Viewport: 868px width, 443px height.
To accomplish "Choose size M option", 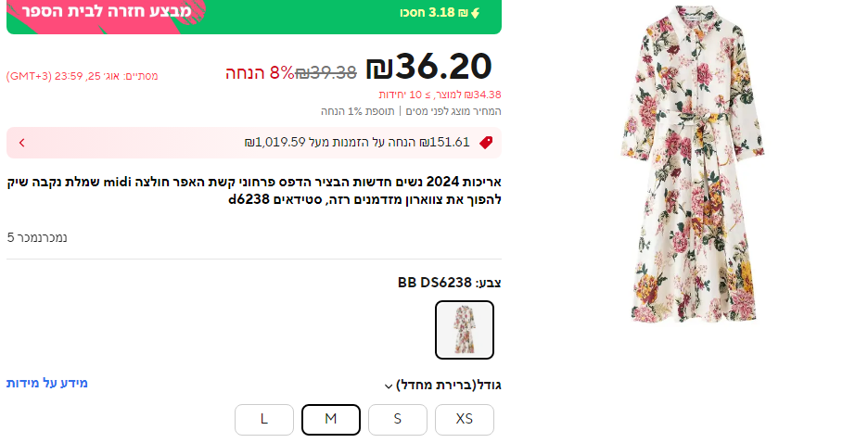I will click(x=331, y=419).
